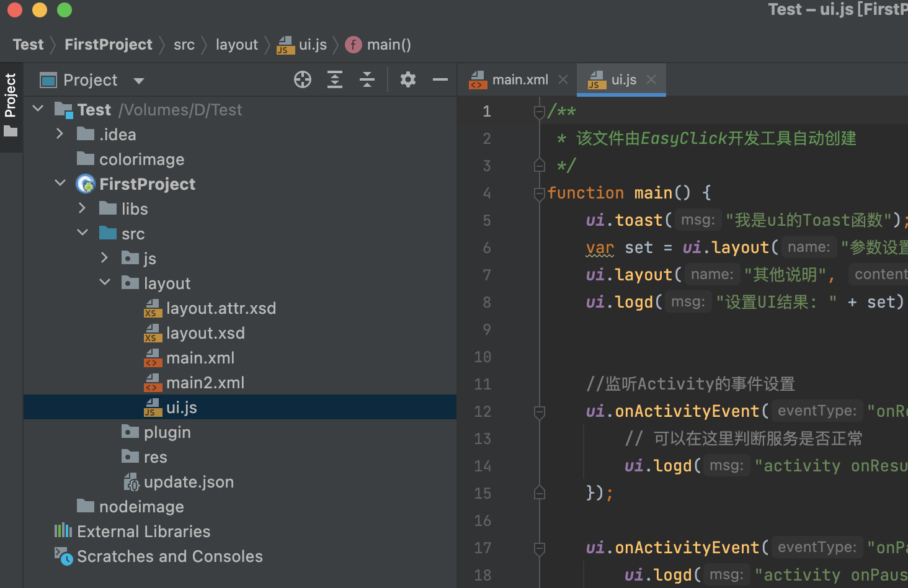Screen dimensions: 908x588
Task: Select the res folder
Action: pyautogui.click(x=156, y=457)
